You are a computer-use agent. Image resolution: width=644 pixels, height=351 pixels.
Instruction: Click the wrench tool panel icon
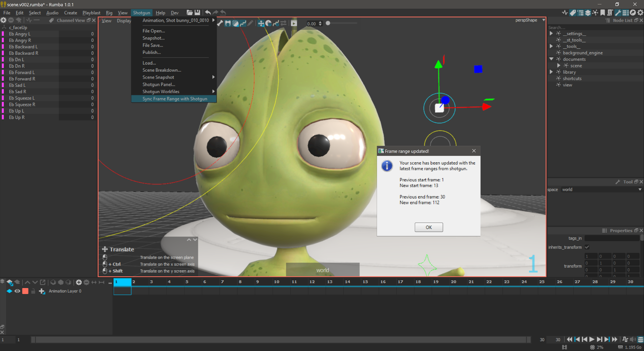click(618, 13)
